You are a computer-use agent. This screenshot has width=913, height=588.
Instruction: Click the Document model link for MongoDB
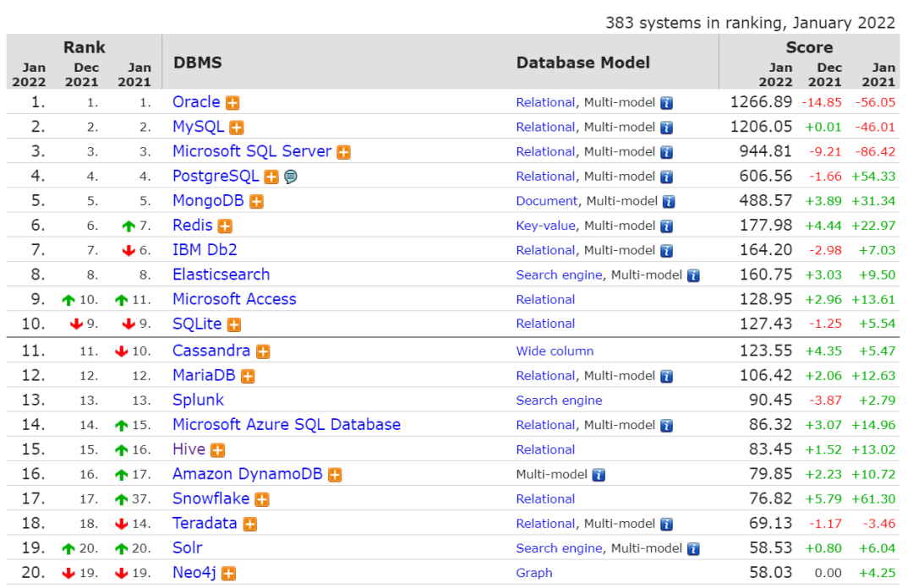point(547,201)
